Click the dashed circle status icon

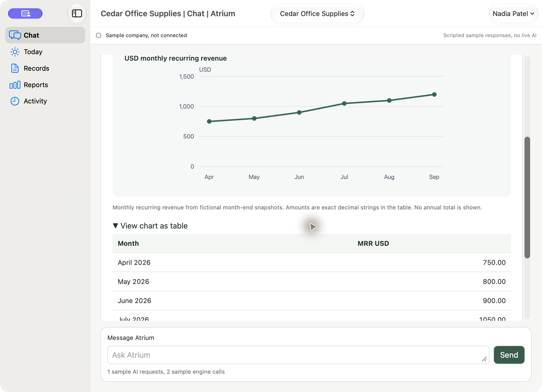99,35
